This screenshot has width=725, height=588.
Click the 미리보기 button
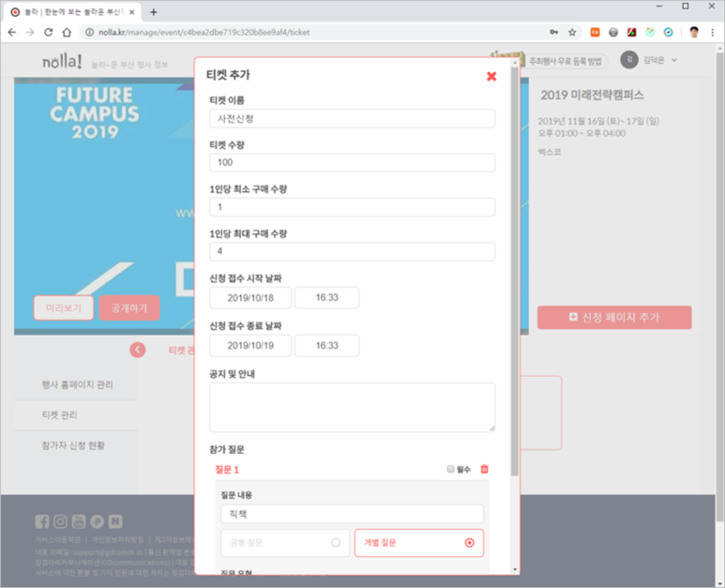click(64, 308)
